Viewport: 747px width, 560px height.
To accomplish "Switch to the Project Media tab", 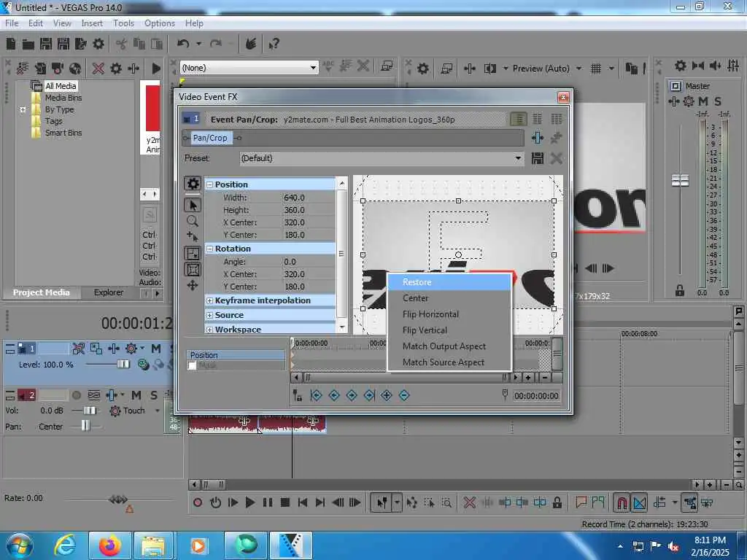I will [x=41, y=292].
